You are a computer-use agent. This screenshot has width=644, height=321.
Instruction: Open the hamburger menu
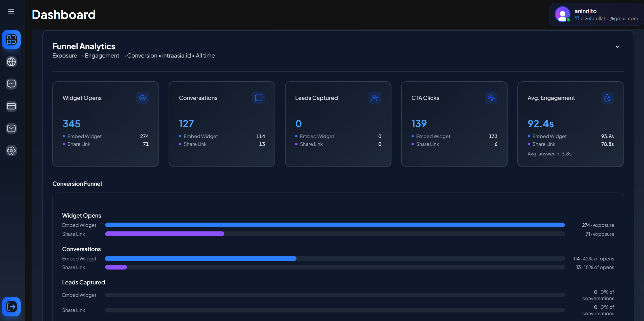[11, 12]
